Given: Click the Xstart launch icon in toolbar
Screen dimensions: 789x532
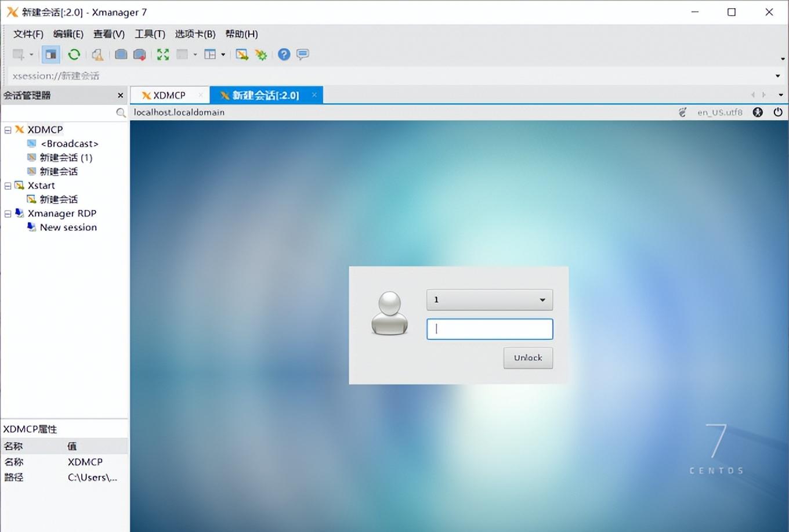Looking at the screenshot, I should point(242,55).
